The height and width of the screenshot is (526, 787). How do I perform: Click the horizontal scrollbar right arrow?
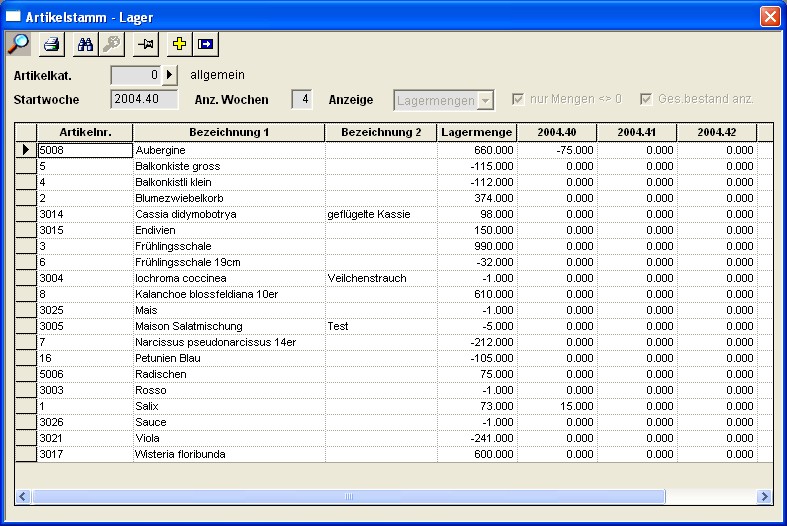coord(764,496)
